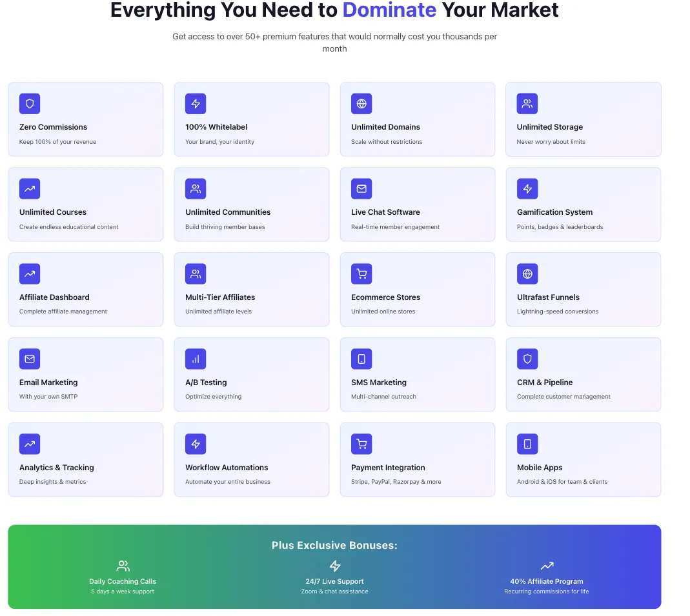Click the Unlimited Communities heading
Screen dimensions: 690x616
[228, 212]
